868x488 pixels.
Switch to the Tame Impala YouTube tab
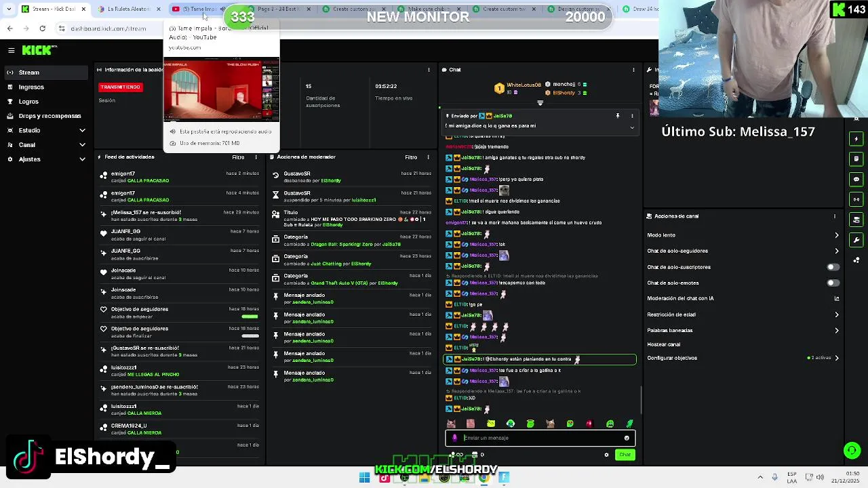tap(201, 9)
